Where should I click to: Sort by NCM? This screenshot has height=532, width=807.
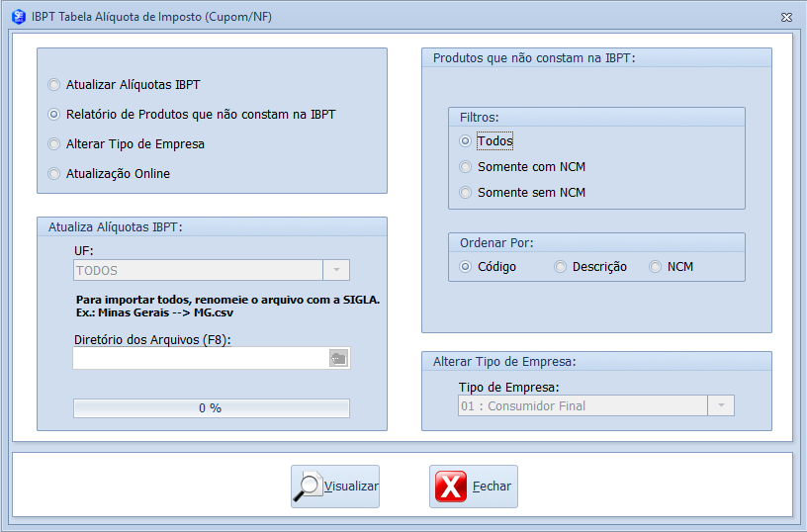click(656, 267)
